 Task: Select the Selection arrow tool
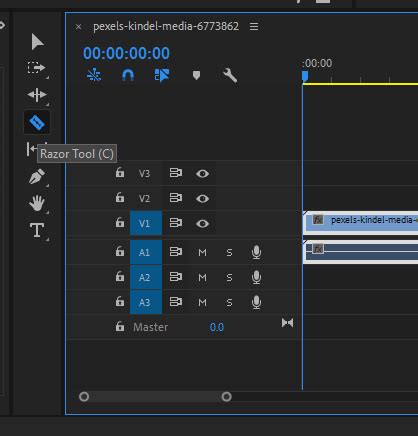pyautogui.click(x=37, y=42)
